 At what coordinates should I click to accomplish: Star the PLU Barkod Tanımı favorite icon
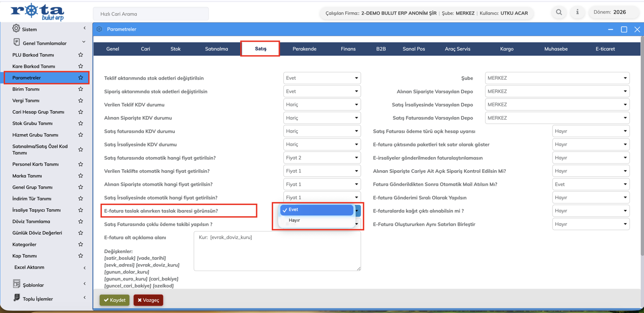[x=81, y=55]
